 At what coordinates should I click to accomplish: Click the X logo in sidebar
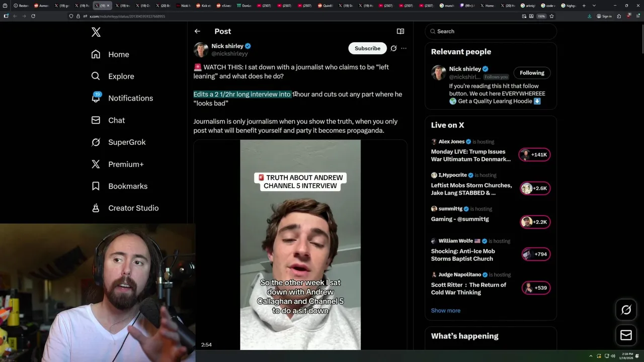pos(96,32)
